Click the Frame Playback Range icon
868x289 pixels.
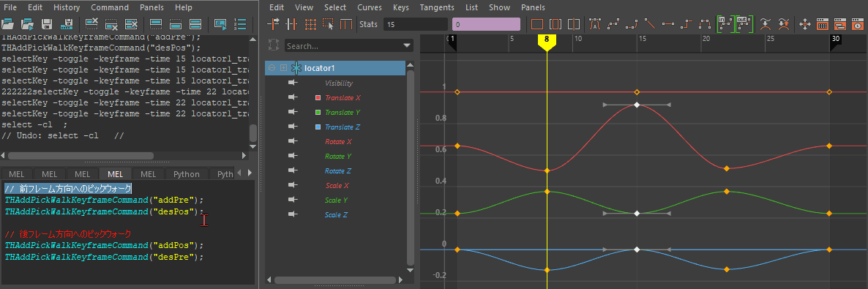tap(555, 24)
